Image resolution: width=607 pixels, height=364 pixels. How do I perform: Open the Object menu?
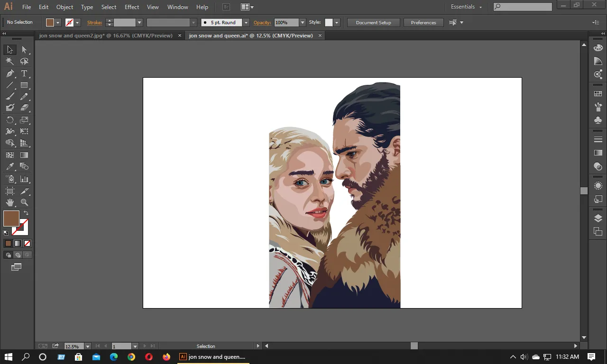coord(64,7)
